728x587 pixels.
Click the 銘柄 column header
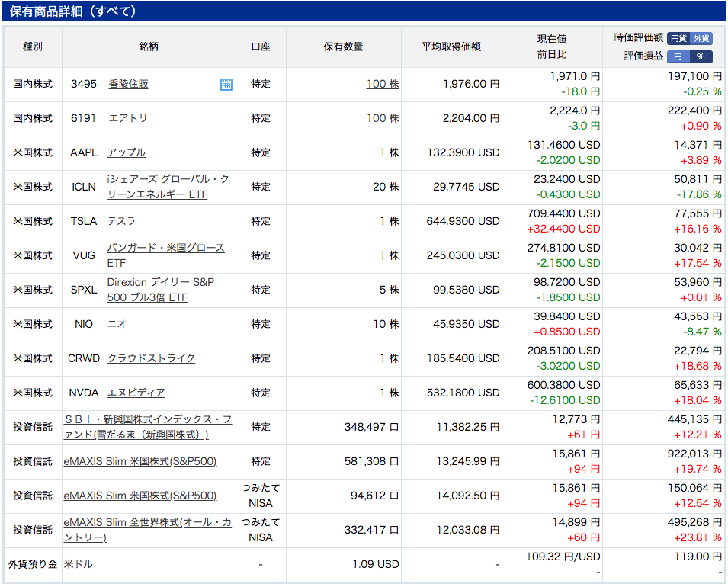(149, 47)
